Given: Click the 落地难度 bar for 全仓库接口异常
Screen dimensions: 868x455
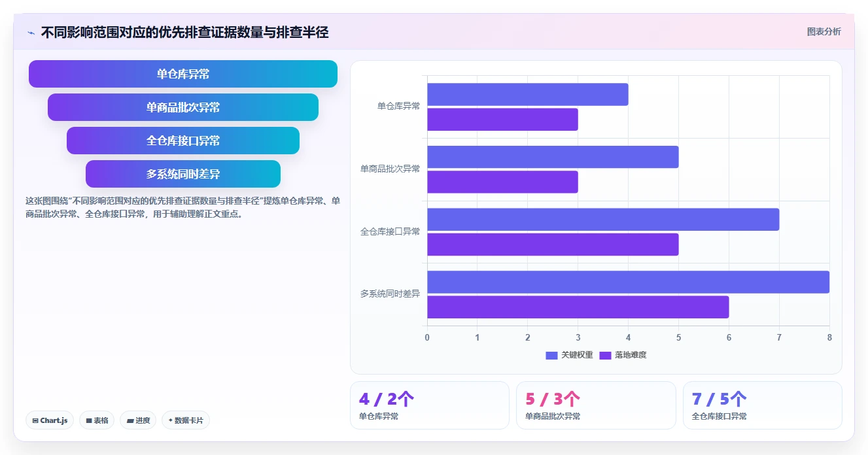Looking at the screenshot, I should coord(553,244).
